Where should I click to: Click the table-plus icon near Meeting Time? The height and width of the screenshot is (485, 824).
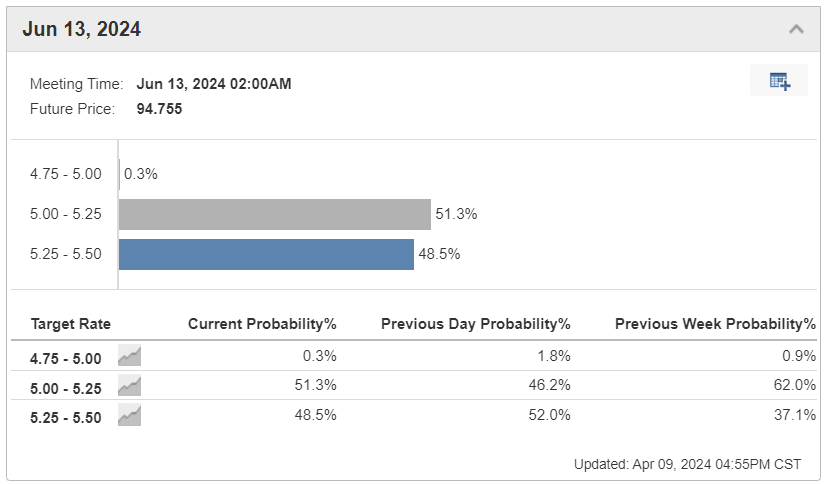click(x=779, y=81)
